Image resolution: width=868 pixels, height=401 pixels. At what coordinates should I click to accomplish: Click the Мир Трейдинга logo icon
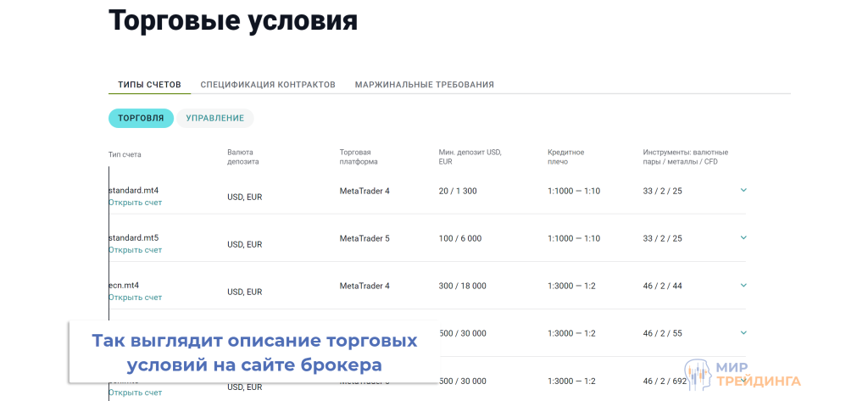pyautogui.click(x=698, y=375)
